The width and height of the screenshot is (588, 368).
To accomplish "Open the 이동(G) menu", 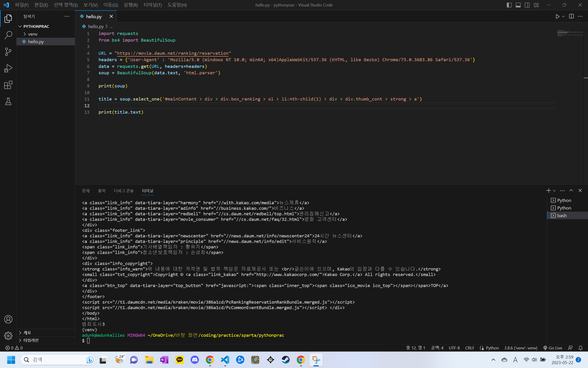I will [x=110, y=5].
